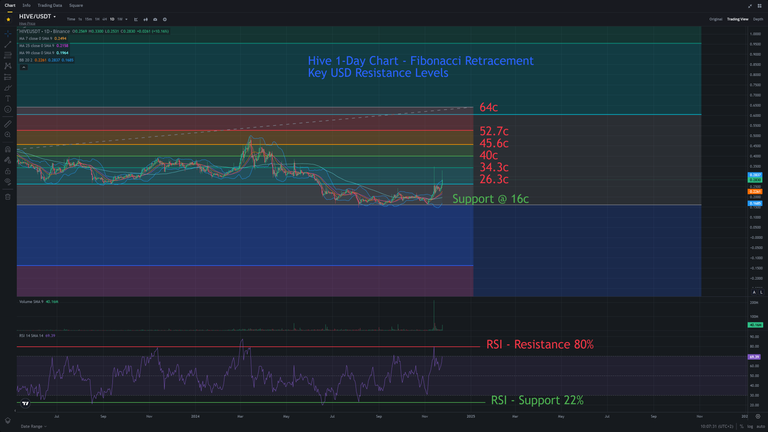Open chart settings gear icon

pos(165,19)
